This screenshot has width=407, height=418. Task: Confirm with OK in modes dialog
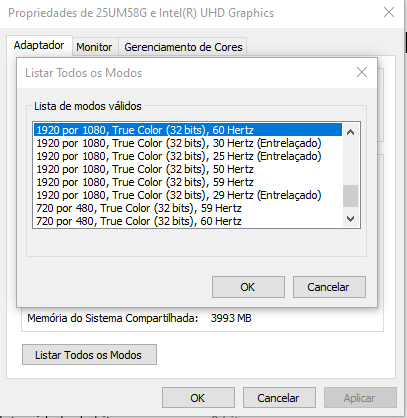point(248,287)
